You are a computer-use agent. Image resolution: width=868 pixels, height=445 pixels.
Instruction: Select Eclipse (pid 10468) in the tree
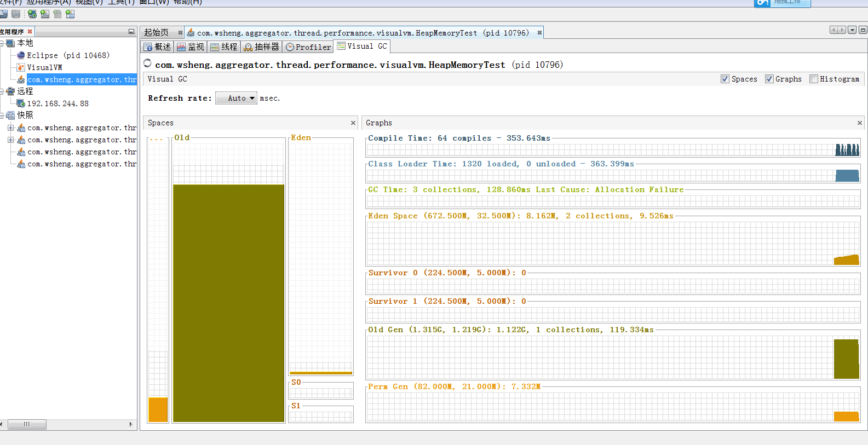(x=68, y=55)
